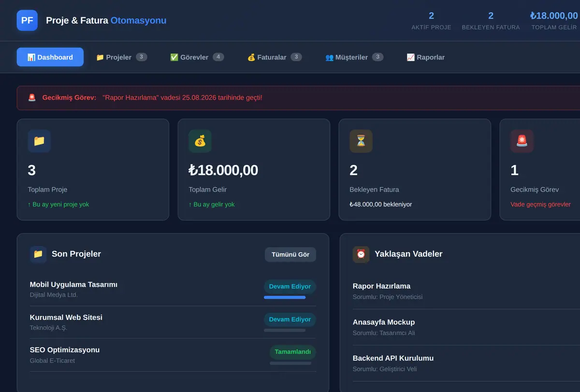Select the Rapor Hazırlama deadline title
The width and height of the screenshot is (580, 392).
(x=382, y=286)
